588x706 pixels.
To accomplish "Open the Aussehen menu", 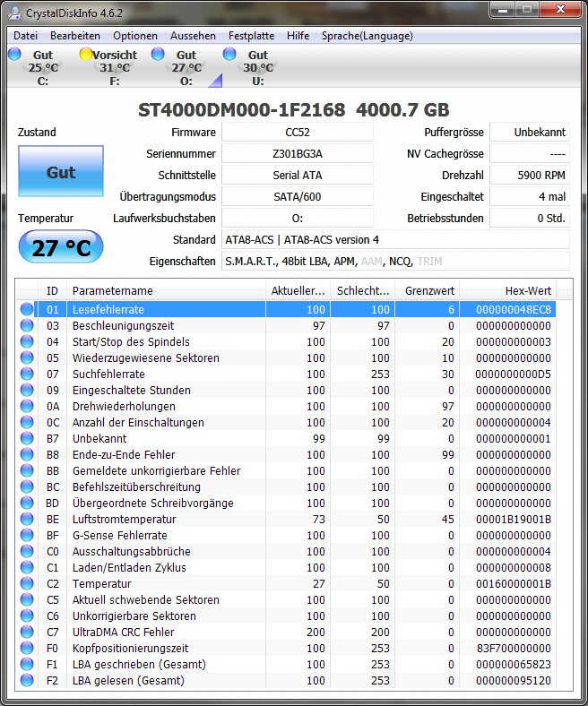I will [x=193, y=36].
